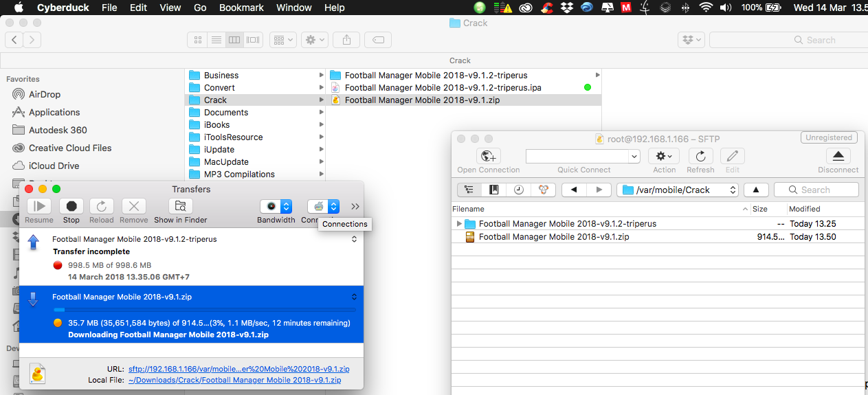The width and height of the screenshot is (868, 395).
Task: Open the Bookmark menu in menu bar
Action: tap(241, 8)
